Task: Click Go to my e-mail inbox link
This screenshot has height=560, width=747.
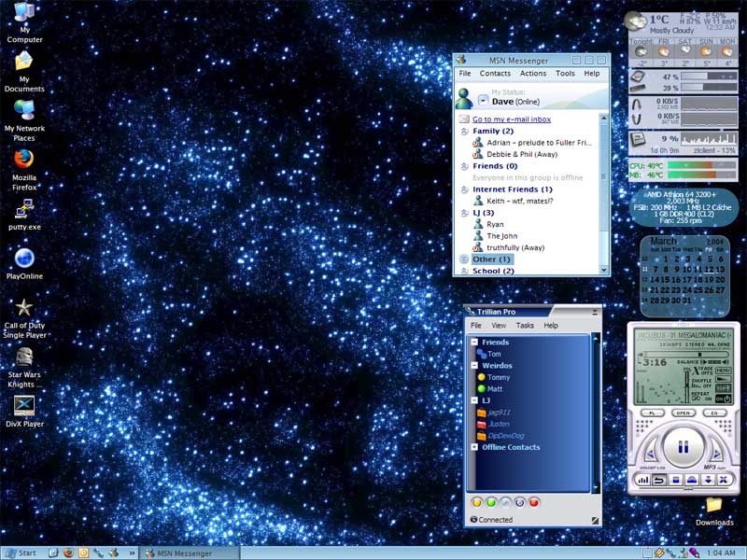Action: pos(511,119)
